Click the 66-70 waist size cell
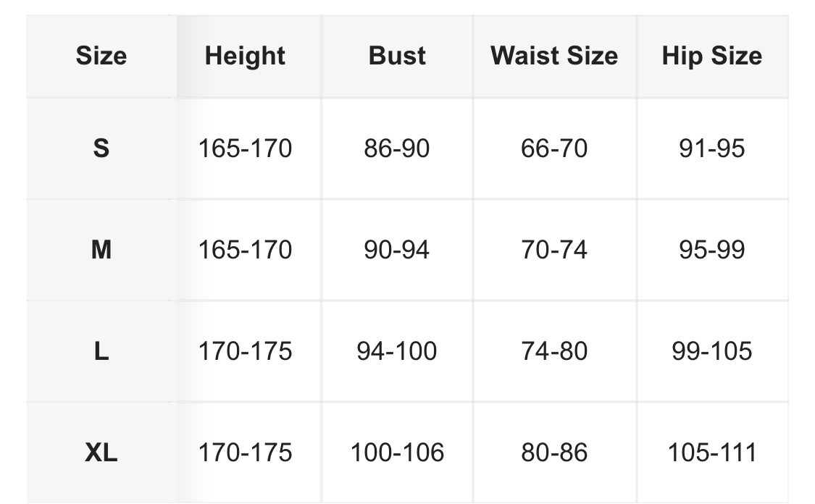 (x=554, y=148)
